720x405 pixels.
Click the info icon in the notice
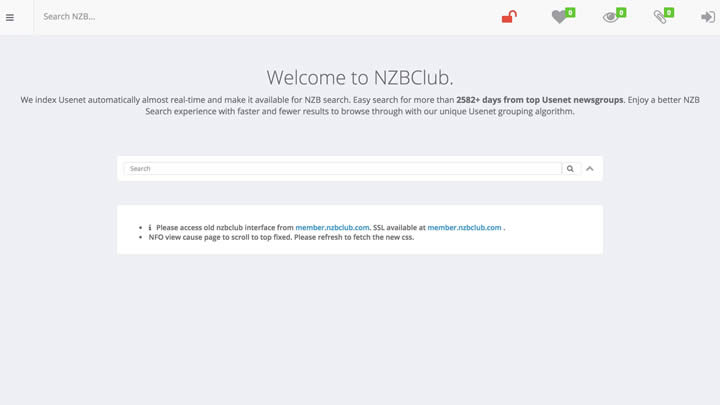150,228
